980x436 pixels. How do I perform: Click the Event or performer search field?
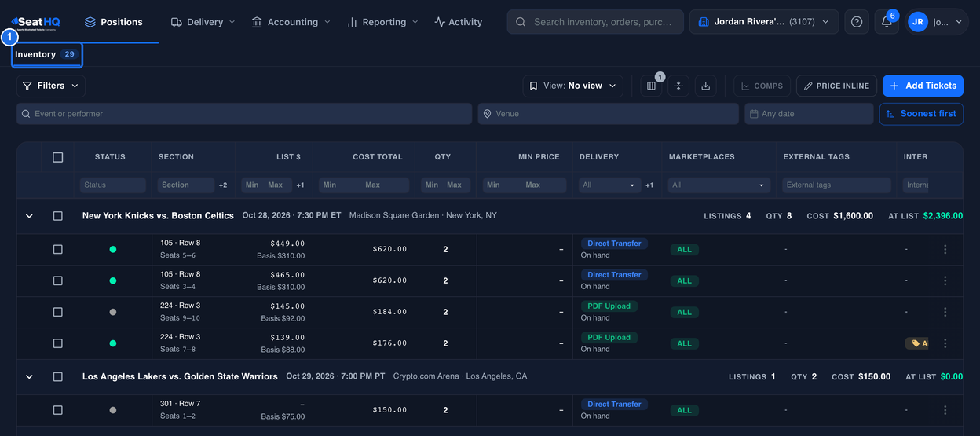coord(245,114)
